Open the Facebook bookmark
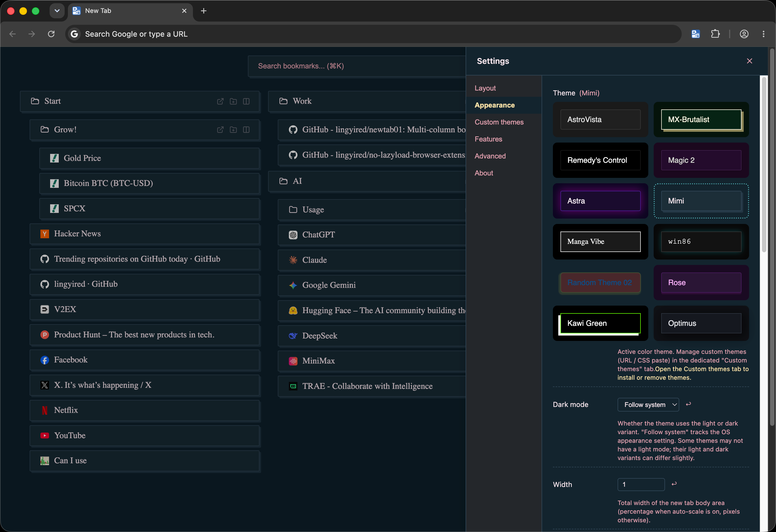The image size is (776, 532). [x=145, y=360]
